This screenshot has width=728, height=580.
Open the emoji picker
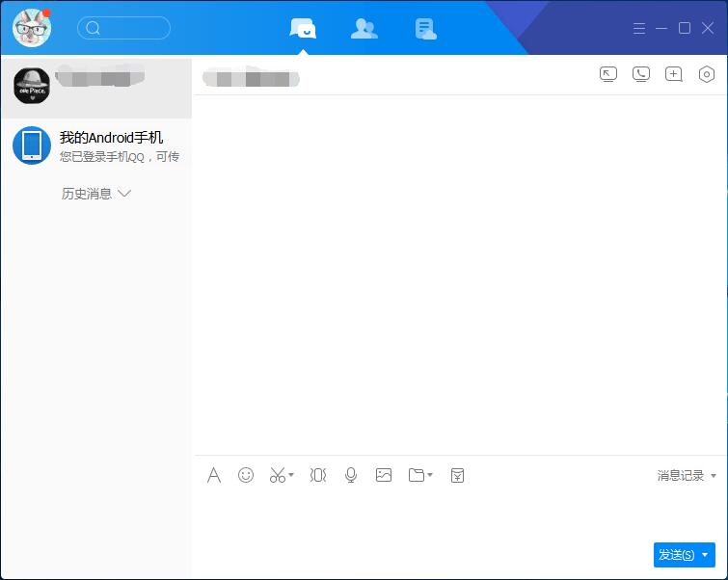246,475
